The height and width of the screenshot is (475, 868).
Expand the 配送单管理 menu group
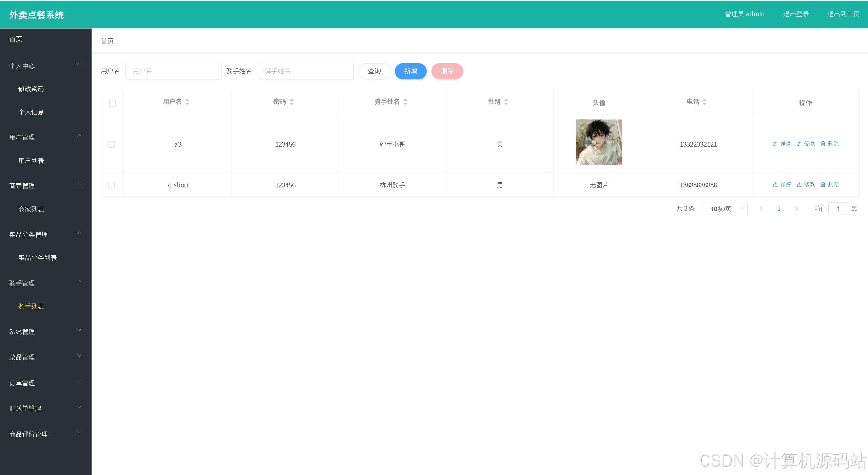tap(45, 408)
